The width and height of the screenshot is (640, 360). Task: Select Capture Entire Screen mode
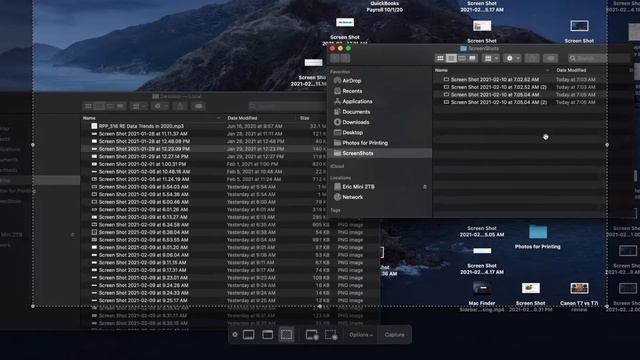point(249,335)
